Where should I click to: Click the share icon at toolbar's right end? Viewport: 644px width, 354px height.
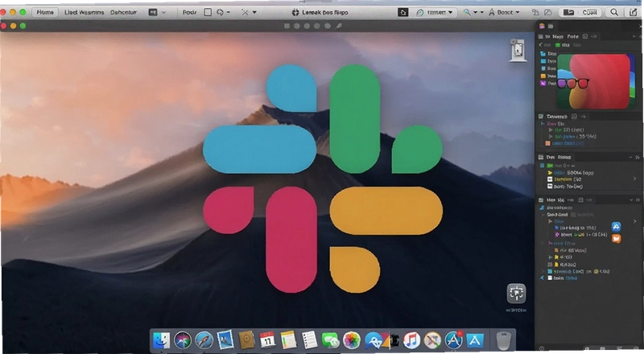pos(634,12)
